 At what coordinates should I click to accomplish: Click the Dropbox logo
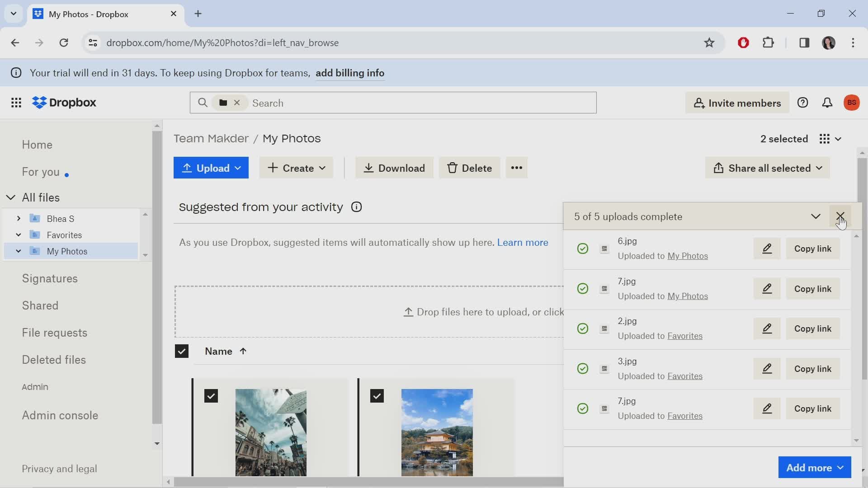pos(64,103)
